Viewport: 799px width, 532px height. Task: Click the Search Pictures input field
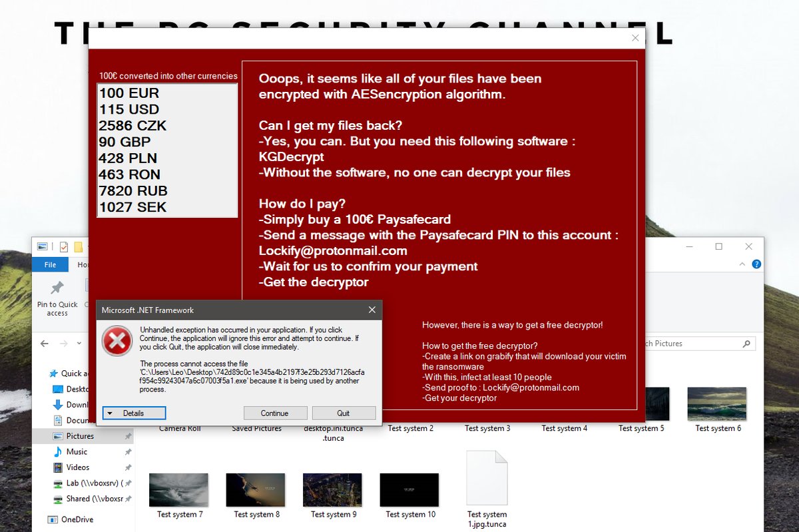[692, 344]
